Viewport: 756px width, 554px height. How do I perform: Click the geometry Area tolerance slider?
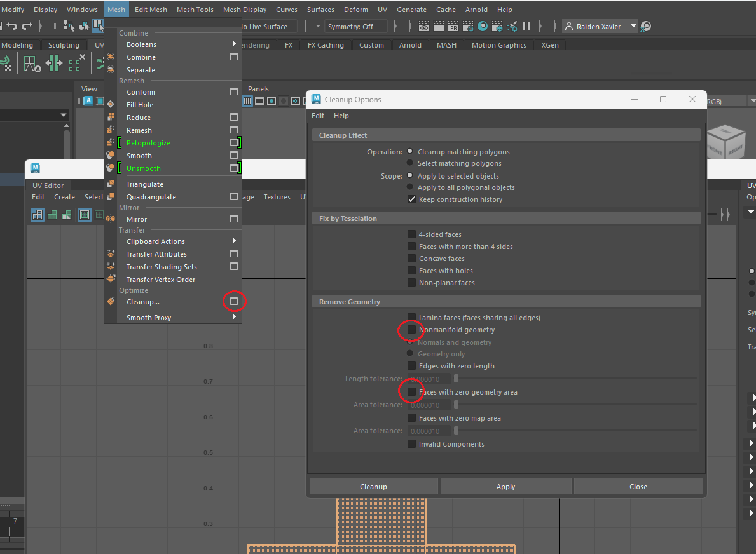(575, 404)
